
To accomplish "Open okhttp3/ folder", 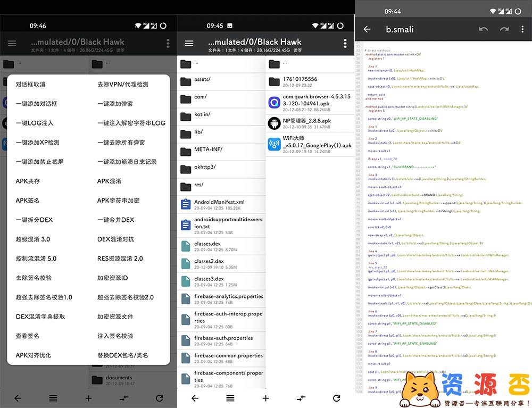I will (221, 169).
